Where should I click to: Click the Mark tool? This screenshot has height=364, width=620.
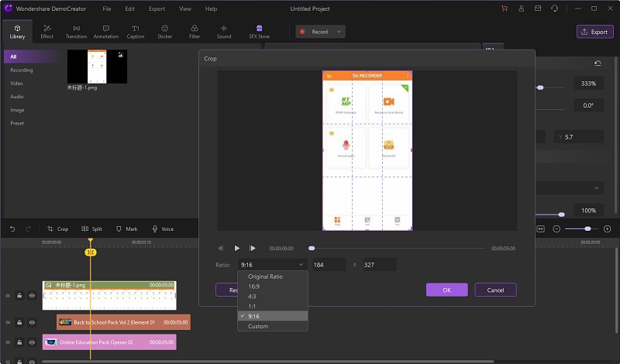pyautogui.click(x=126, y=228)
